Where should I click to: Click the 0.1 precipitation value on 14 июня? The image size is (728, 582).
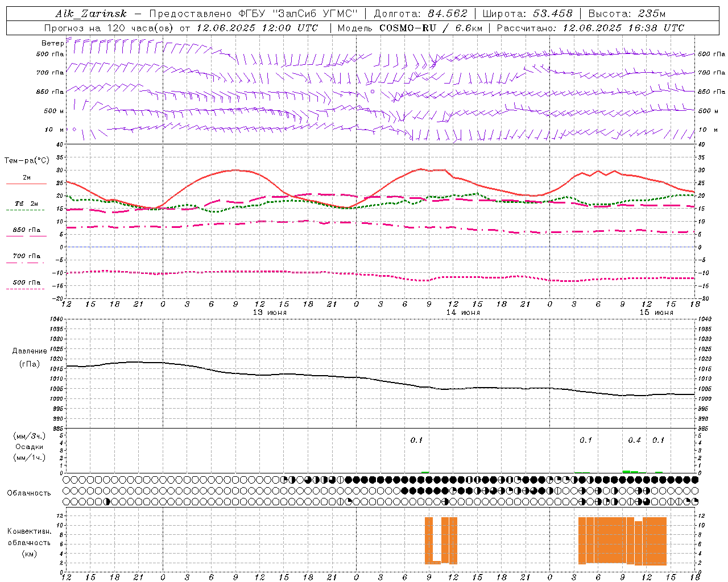417,440
